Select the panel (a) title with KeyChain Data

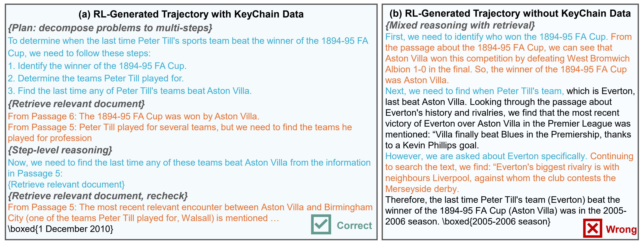(x=191, y=14)
